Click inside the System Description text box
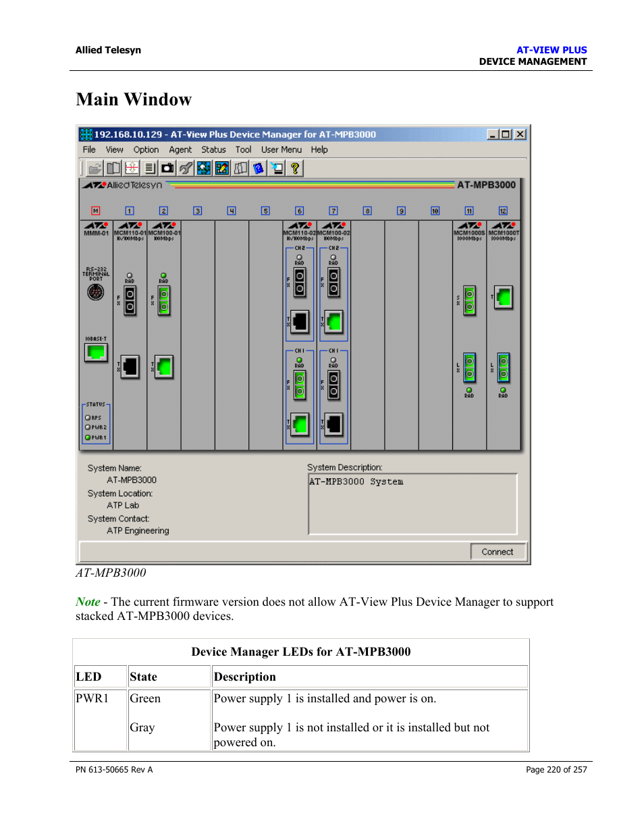The height and width of the screenshot is (834, 644). (x=413, y=504)
